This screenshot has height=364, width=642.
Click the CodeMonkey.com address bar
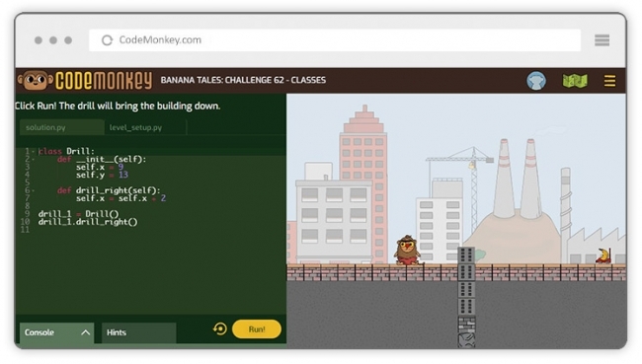point(335,40)
